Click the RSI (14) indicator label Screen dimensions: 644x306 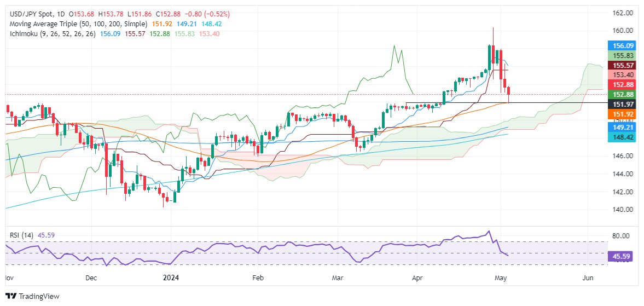20,235
